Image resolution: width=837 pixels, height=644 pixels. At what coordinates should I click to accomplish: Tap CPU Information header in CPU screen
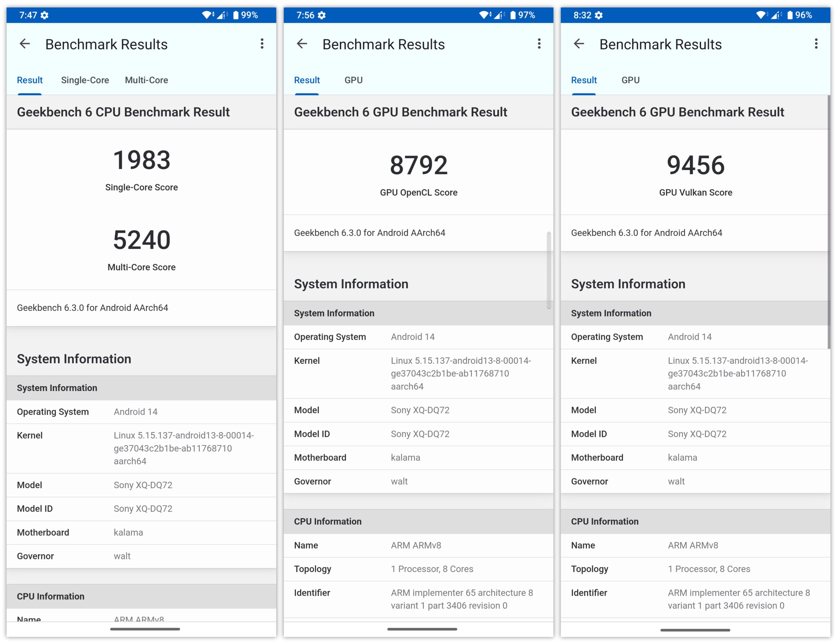coord(142,596)
